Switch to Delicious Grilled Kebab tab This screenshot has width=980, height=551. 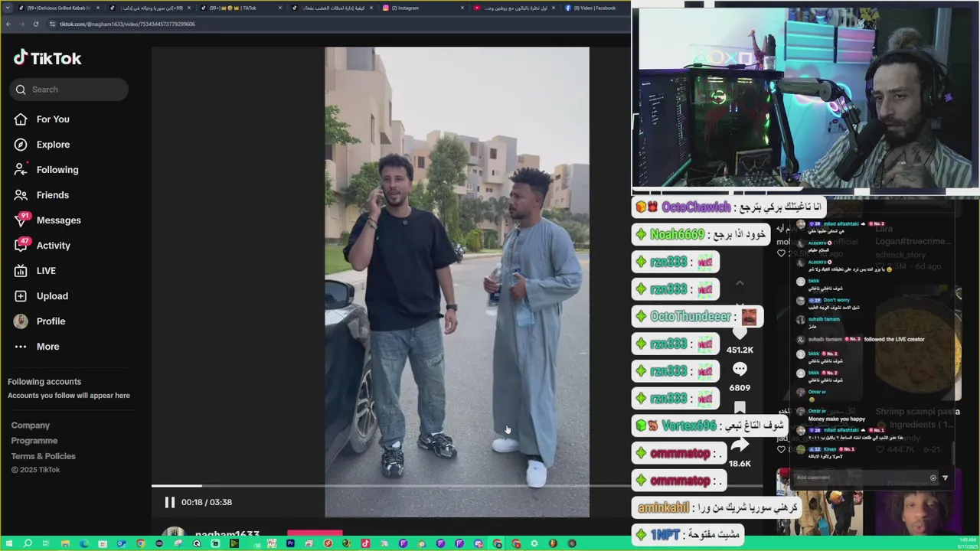pyautogui.click(x=59, y=8)
